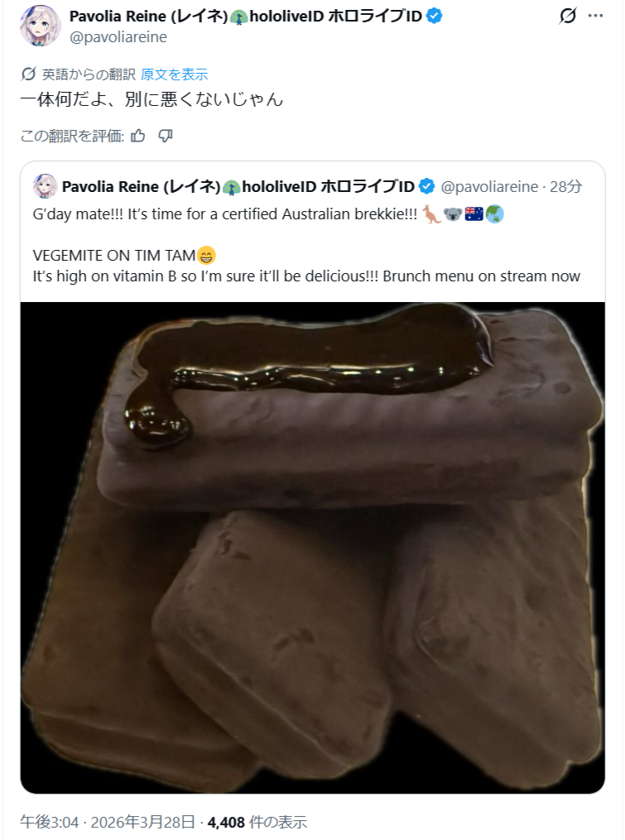This screenshot has width=625, height=840.
Task: Click the 28分 timestamp in quoted tweet
Action: tap(566, 186)
